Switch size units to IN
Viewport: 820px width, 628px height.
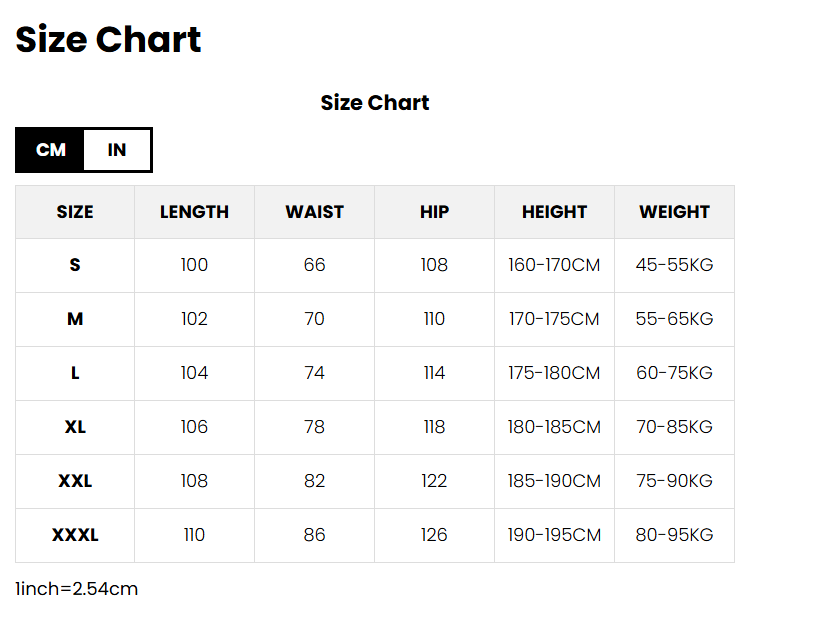point(117,150)
